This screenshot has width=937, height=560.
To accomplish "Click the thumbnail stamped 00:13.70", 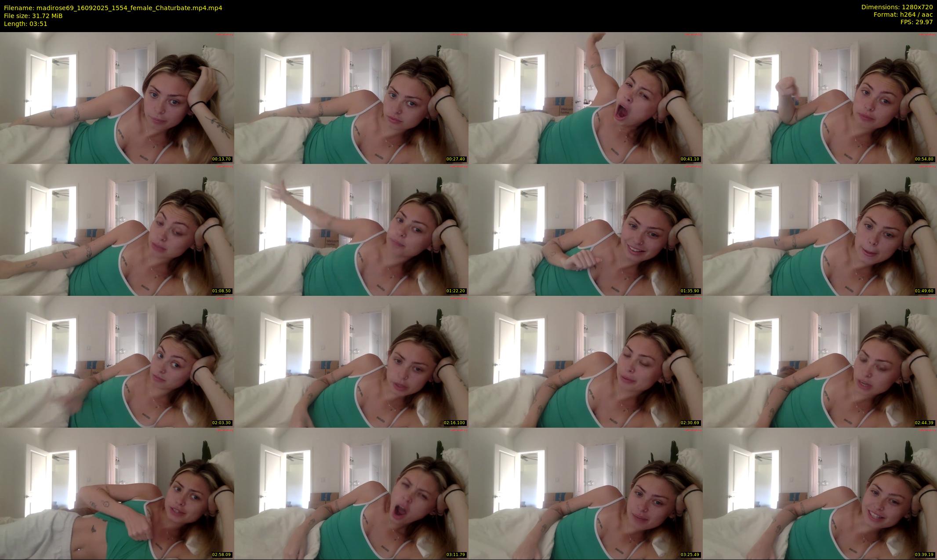I will coord(117,98).
